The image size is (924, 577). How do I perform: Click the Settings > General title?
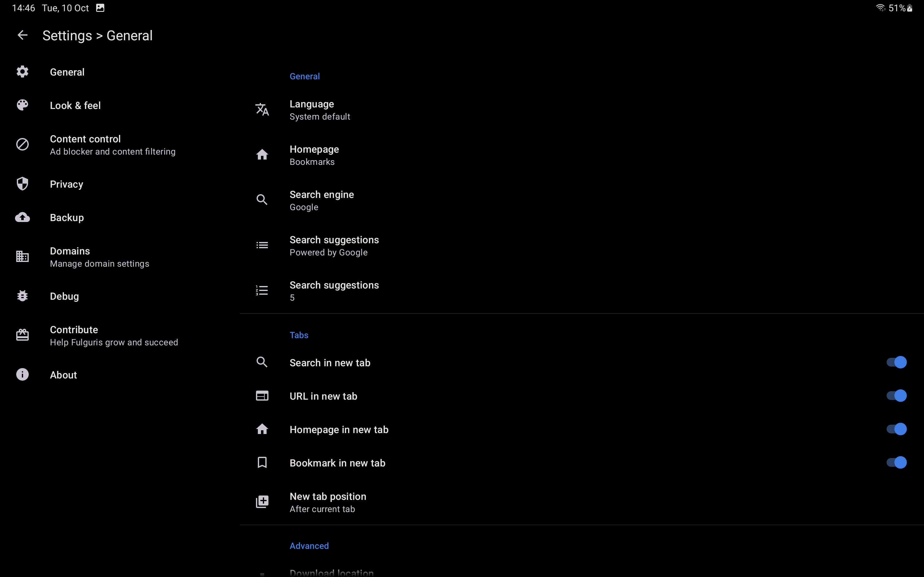coord(97,36)
